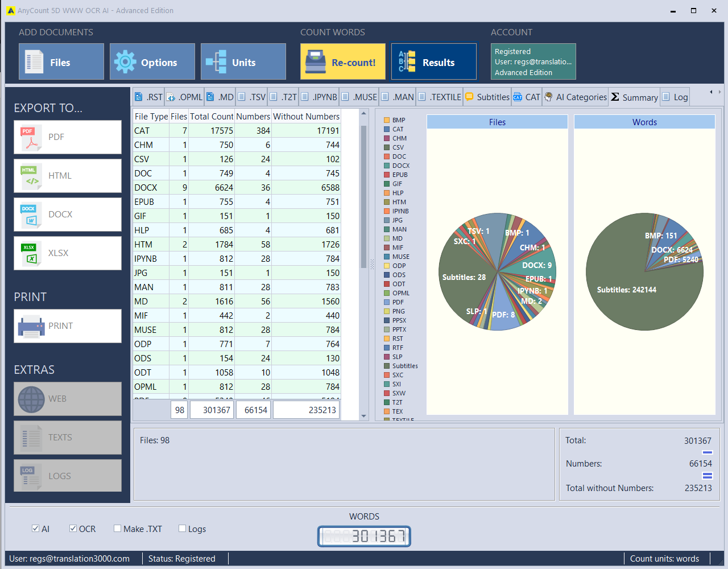Viewport: 728px width, 569px height.
Task: Click the Registered account info box
Action: coord(533,61)
